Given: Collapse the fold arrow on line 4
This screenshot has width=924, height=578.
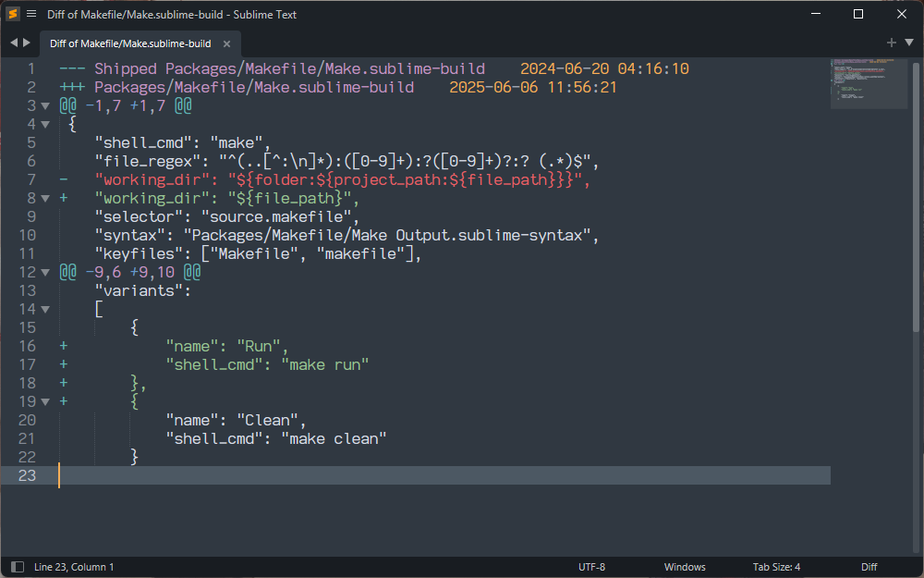Looking at the screenshot, I should pos(45,125).
